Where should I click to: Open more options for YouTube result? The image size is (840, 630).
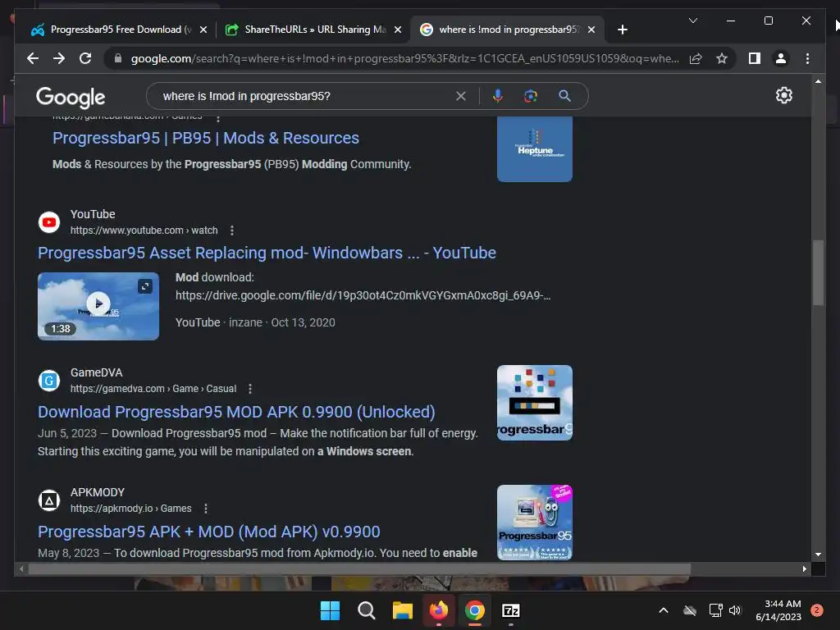[x=232, y=231]
